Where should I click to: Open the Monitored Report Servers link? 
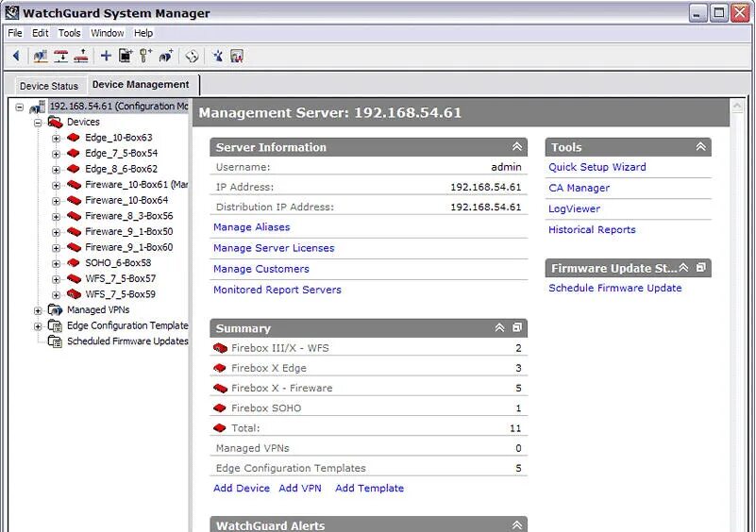tap(277, 290)
